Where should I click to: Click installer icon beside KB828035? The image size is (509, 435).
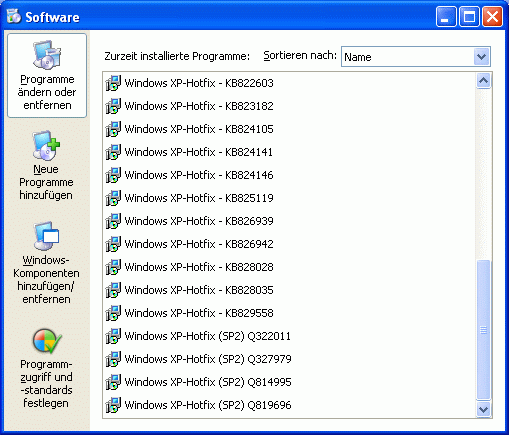[113, 290]
